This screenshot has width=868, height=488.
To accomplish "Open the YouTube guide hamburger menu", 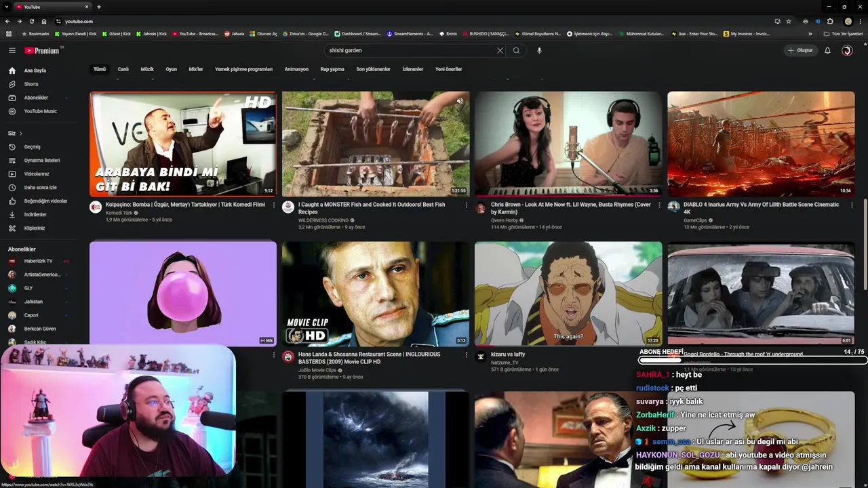I will click(x=12, y=50).
